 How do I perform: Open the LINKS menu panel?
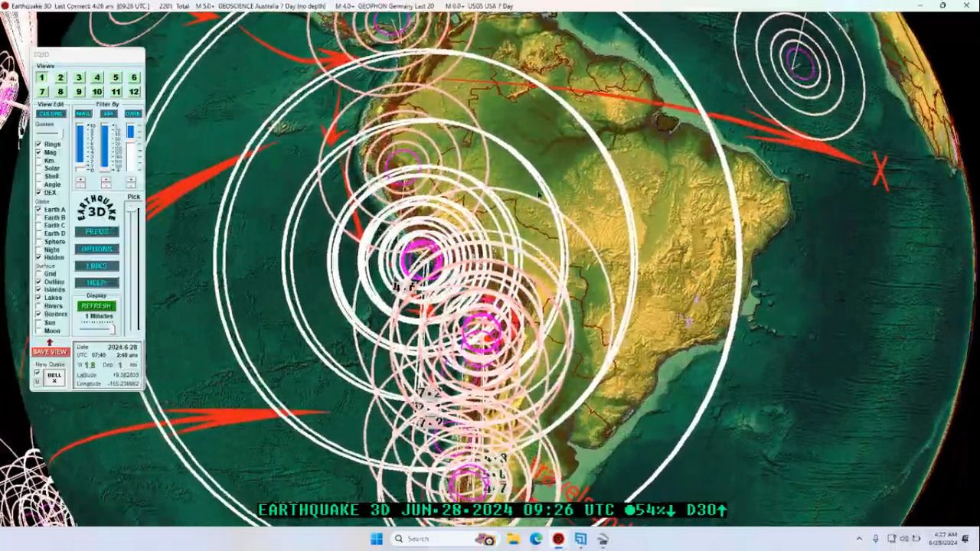(96, 266)
